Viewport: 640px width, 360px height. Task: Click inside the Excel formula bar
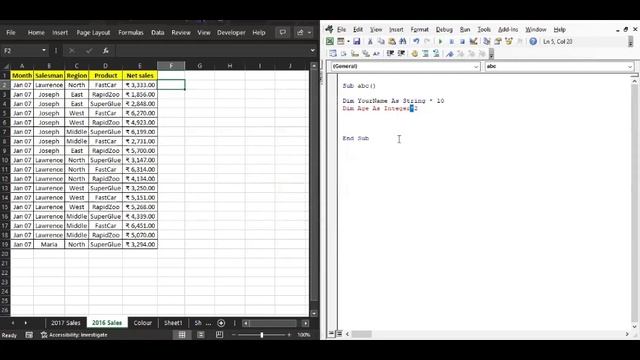212,51
